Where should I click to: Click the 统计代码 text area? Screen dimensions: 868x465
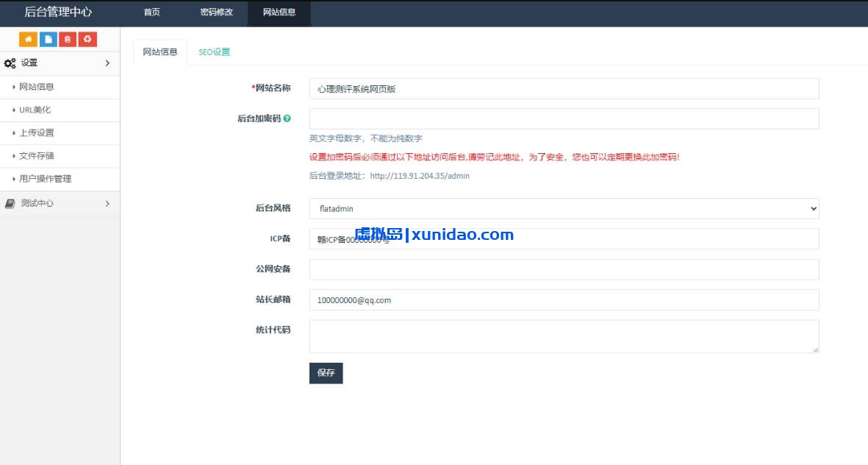564,336
